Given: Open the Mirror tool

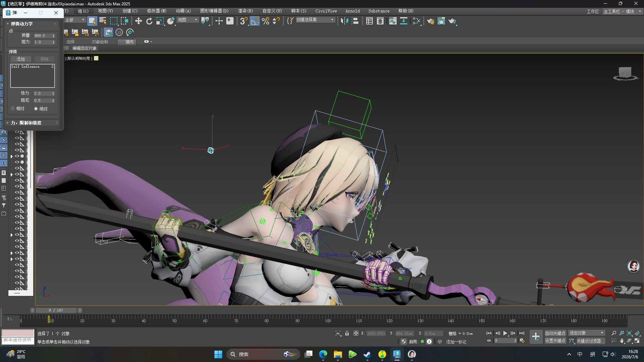Looking at the screenshot, I should tap(344, 21).
